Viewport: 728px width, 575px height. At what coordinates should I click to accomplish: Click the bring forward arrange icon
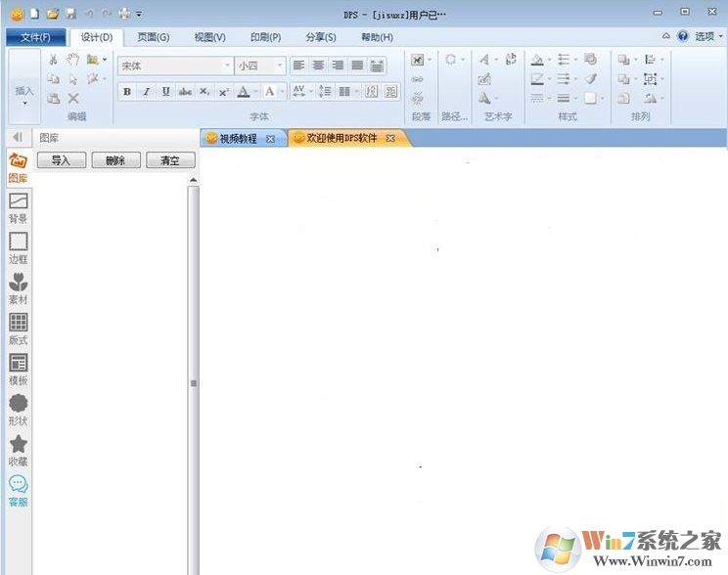pyautogui.click(x=623, y=60)
